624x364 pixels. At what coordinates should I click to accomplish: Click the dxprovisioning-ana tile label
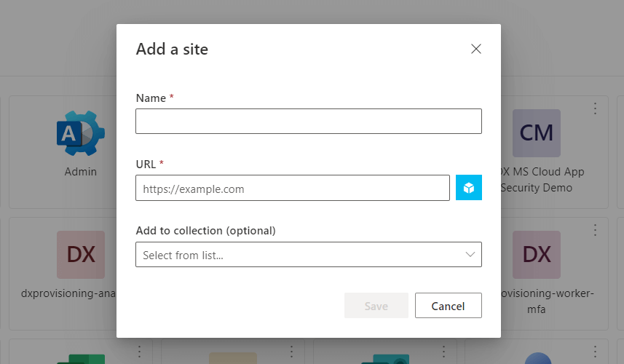pos(68,293)
